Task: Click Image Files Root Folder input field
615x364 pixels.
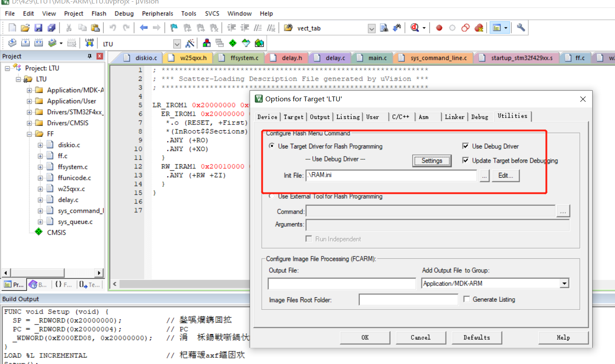Action: [x=408, y=300]
